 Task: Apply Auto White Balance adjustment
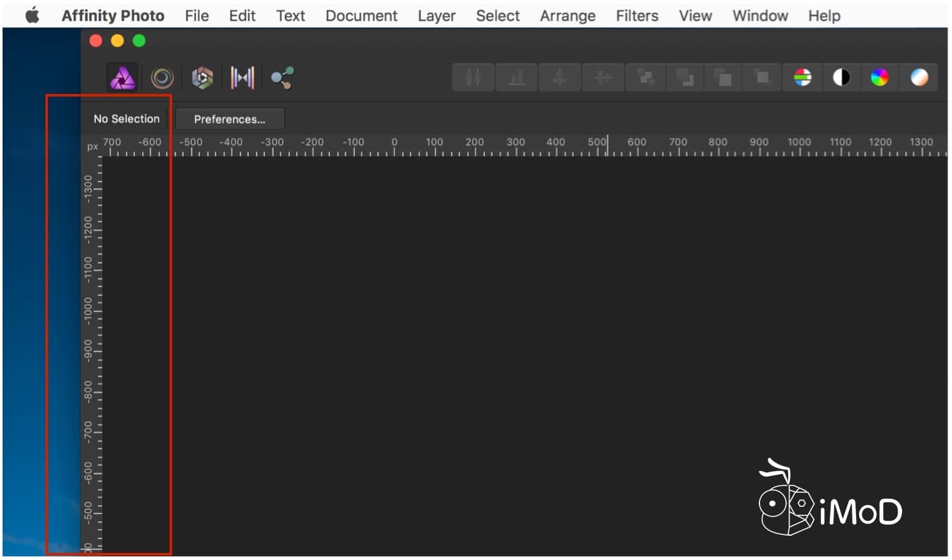[x=919, y=77]
